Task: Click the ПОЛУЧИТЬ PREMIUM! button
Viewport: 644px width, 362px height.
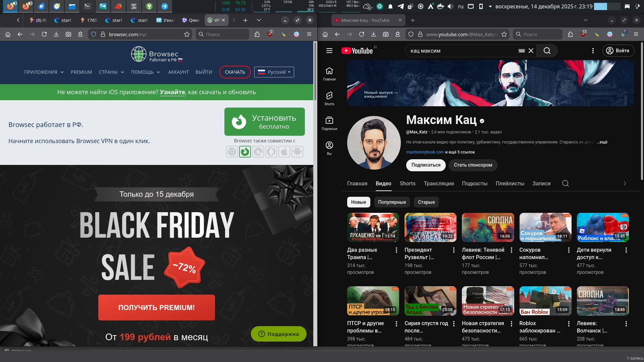Action: [x=156, y=307]
